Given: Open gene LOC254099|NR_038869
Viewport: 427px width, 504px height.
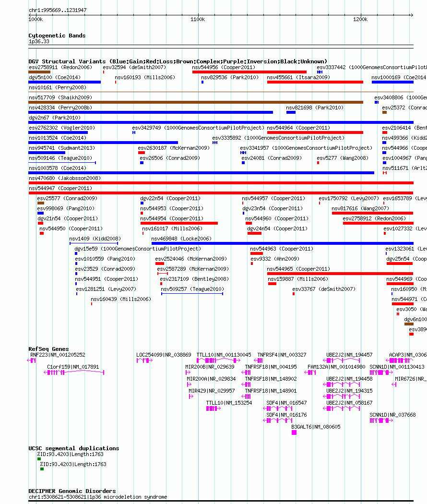Looking at the screenshot, I should pos(164,355).
